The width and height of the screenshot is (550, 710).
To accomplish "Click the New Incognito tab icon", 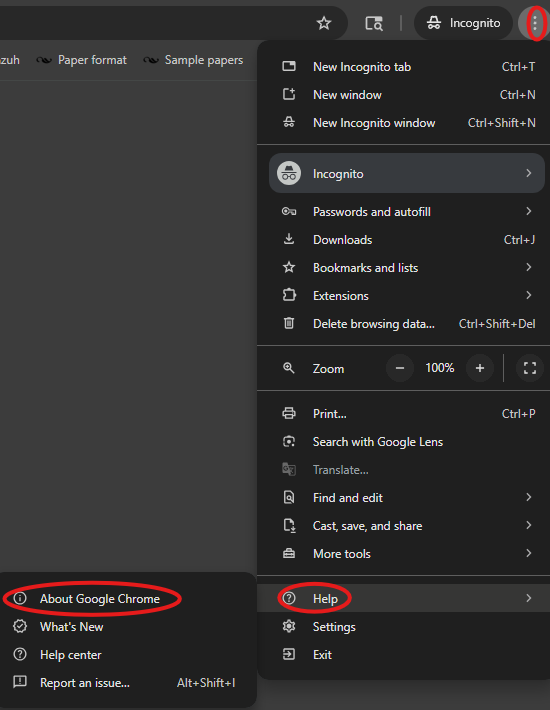I will [289, 67].
